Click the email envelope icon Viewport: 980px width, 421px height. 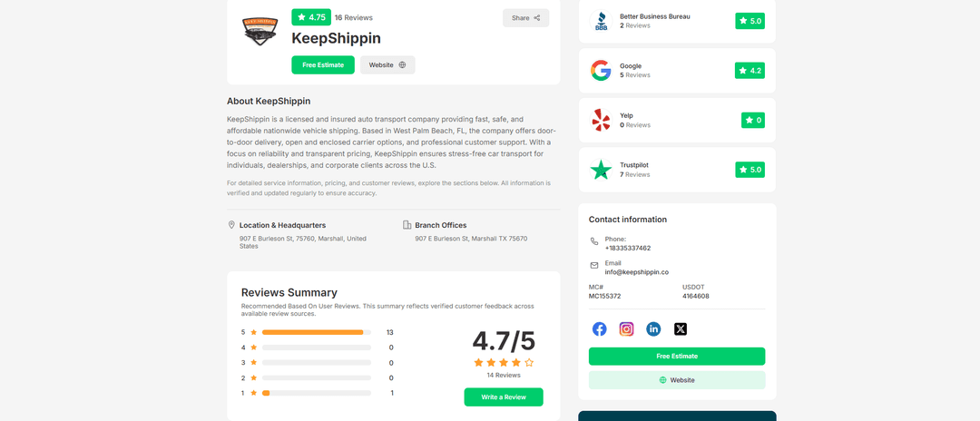pyautogui.click(x=594, y=266)
